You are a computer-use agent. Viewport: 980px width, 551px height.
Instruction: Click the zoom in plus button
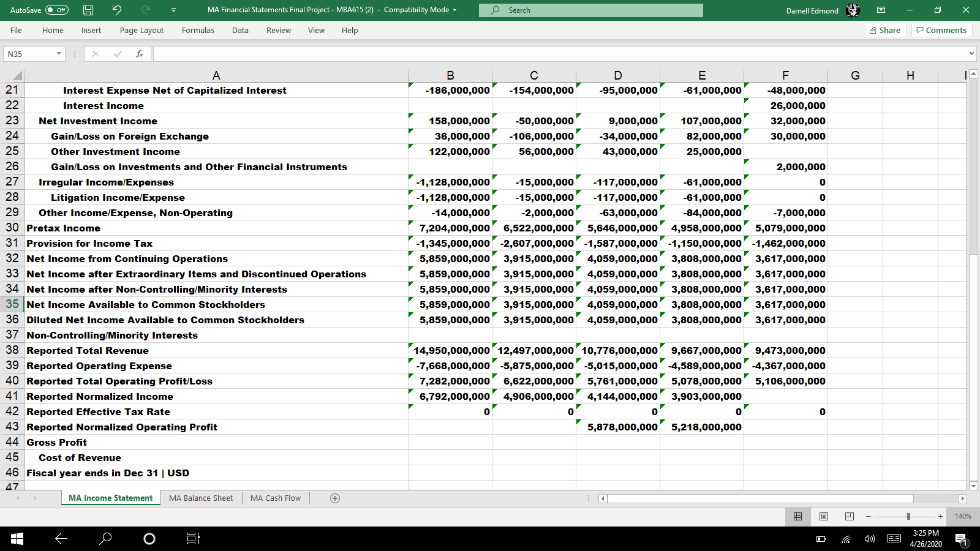coord(940,516)
